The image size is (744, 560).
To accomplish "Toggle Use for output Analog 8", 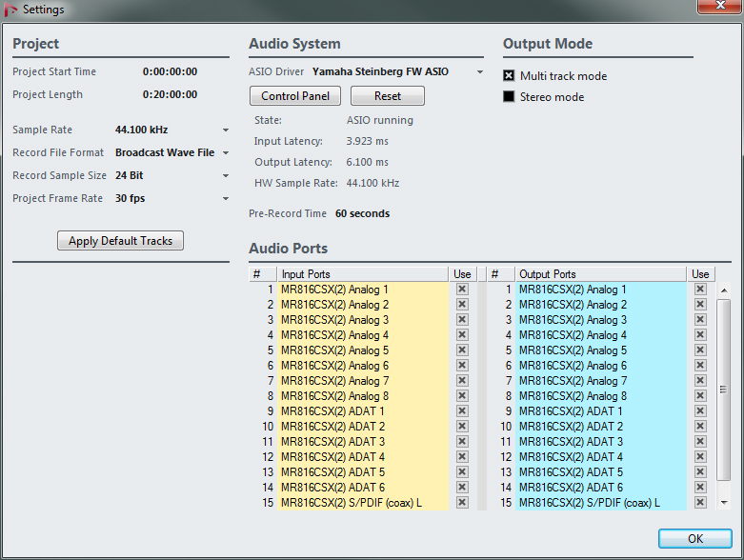I will (700, 396).
